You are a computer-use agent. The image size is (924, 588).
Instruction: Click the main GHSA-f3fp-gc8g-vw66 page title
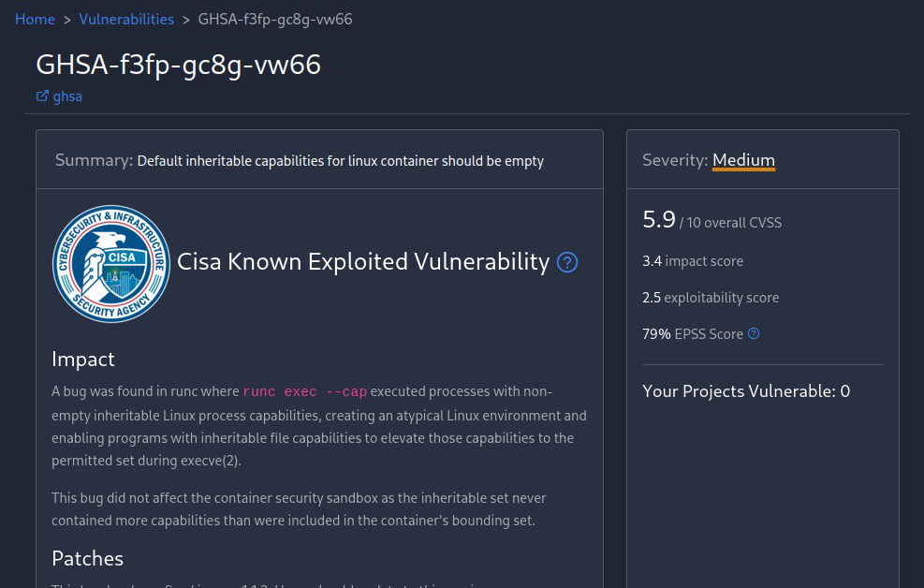[179, 65]
